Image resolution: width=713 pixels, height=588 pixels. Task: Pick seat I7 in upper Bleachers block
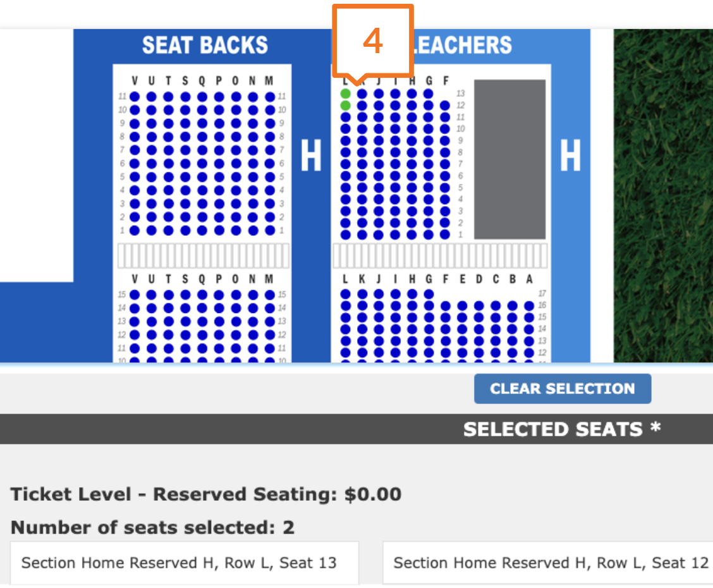(x=396, y=164)
